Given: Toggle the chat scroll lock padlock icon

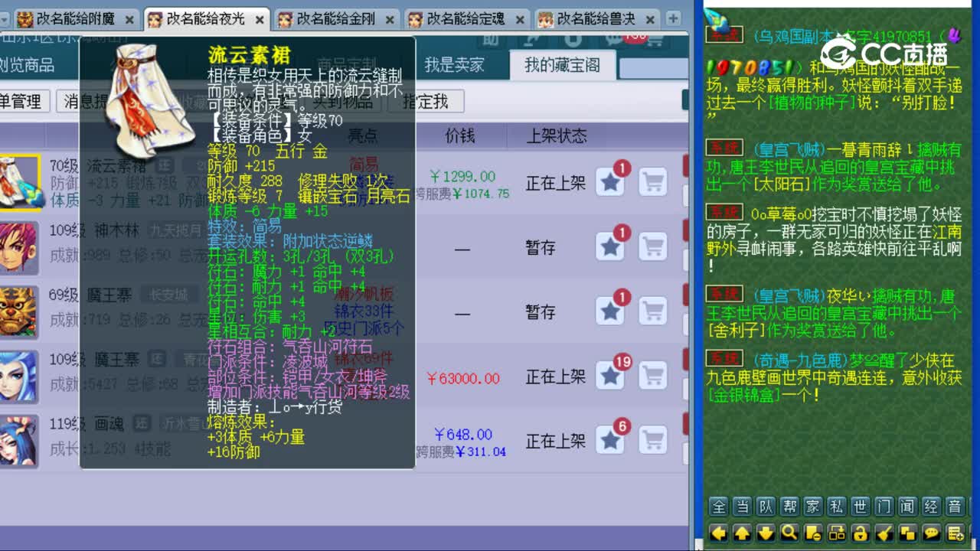Looking at the screenshot, I should click(x=861, y=533).
